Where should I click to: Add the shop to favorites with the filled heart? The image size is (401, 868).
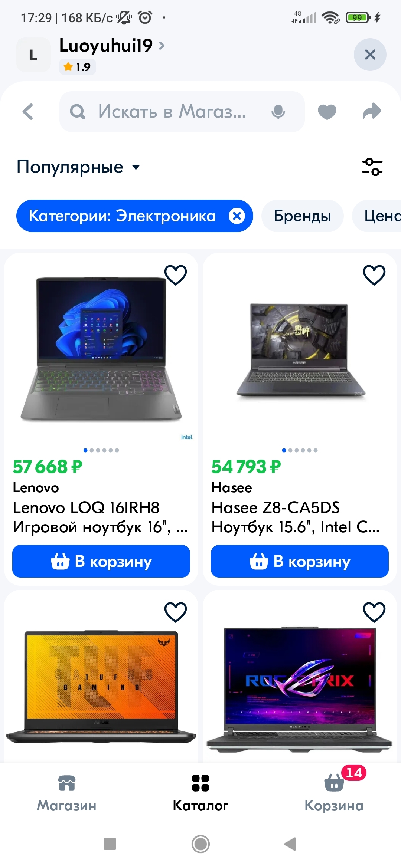tap(327, 112)
